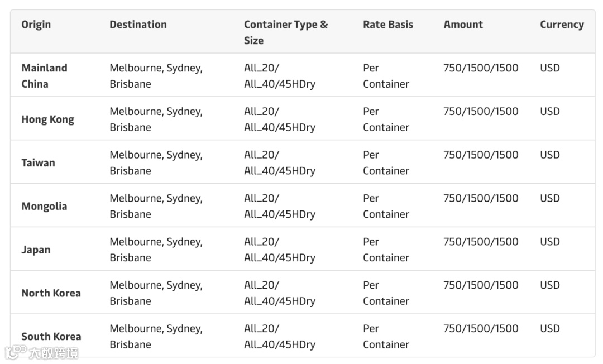Click container type cell in North Korea row

pyautogui.click(x=280, y=293)
